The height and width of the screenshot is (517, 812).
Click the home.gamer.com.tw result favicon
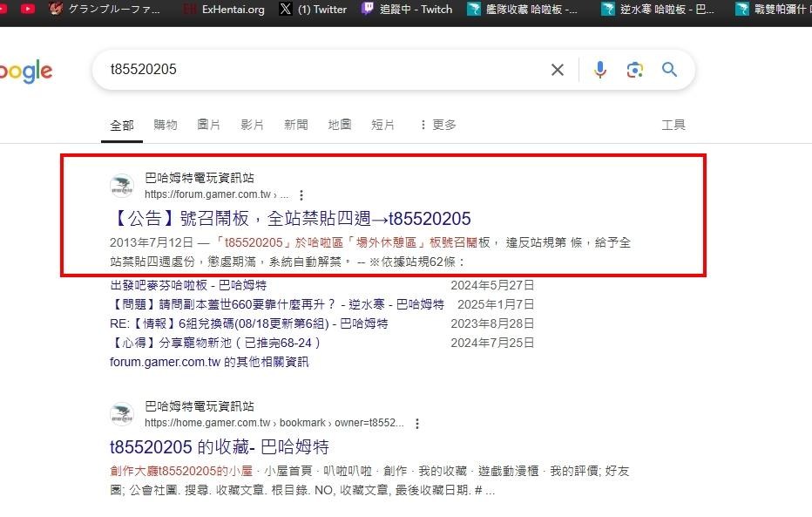click(122, 414)
